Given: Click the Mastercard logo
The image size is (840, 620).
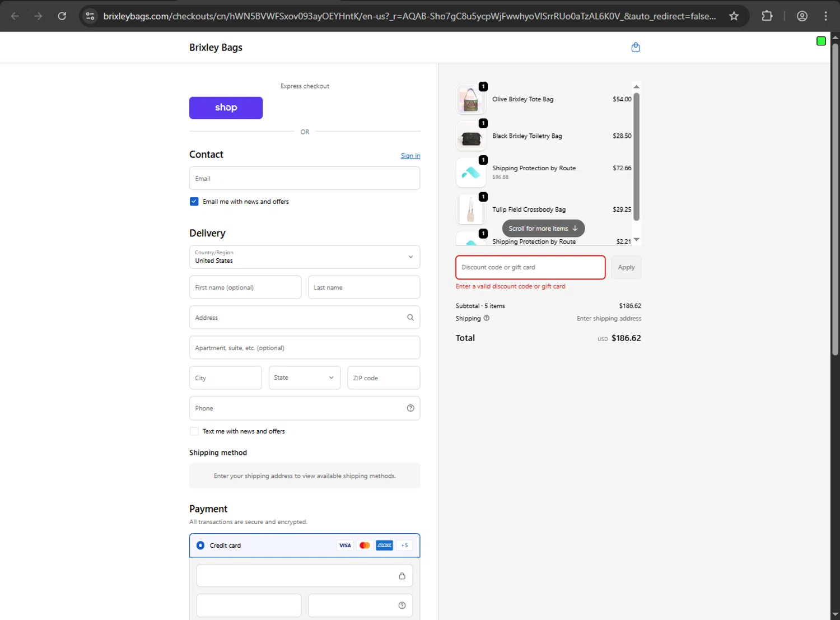Looking at the screenshot, I should tap(365, 546).
